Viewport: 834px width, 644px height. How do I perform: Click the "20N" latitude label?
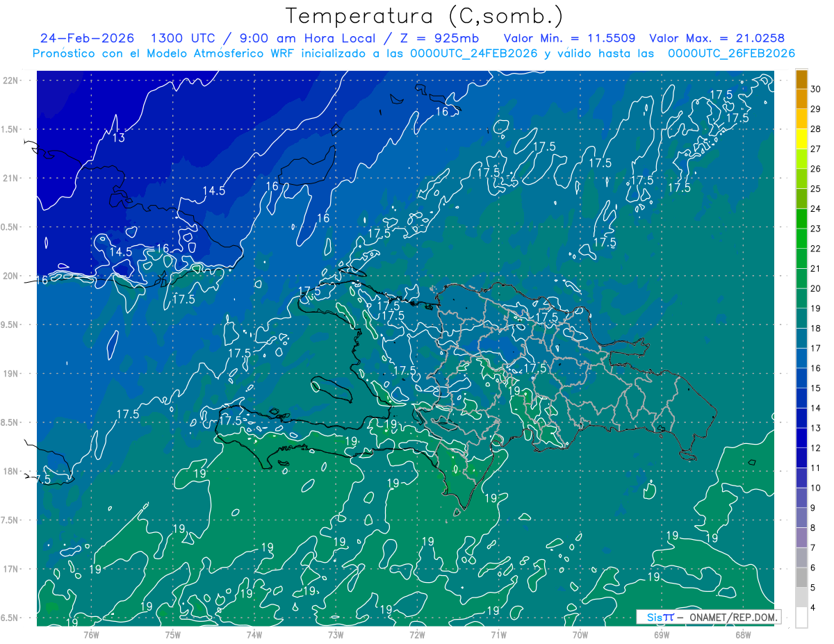coord(10,276)
